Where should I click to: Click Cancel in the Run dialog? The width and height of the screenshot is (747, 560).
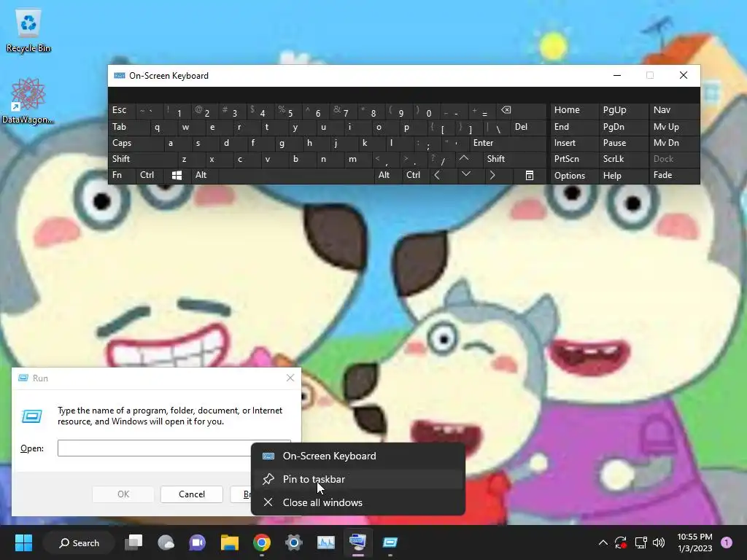tap(192, 494)
